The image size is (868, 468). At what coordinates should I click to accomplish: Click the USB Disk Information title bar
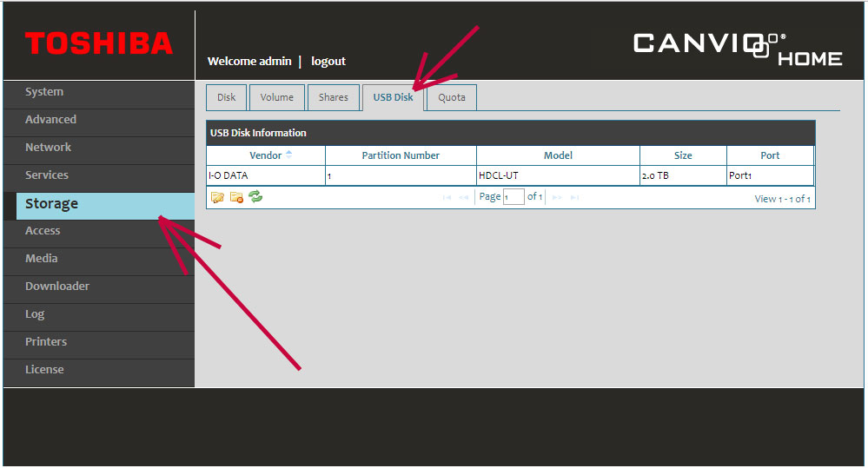coord(510,133)
